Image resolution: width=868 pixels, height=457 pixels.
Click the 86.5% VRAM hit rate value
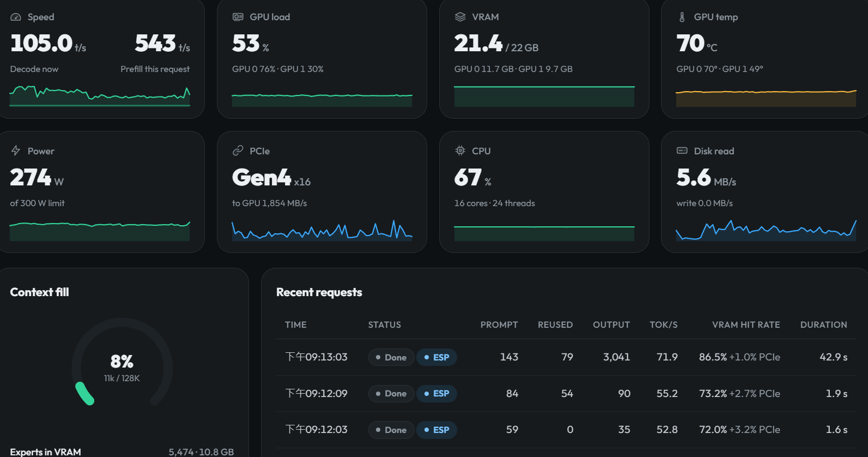(713, 357)
